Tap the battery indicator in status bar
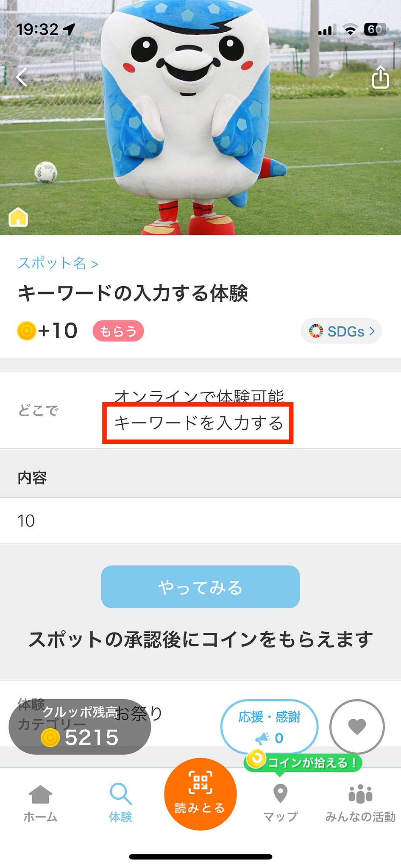Image resolution: width=401 pixels, height=868 pixels. coord(376,30)
